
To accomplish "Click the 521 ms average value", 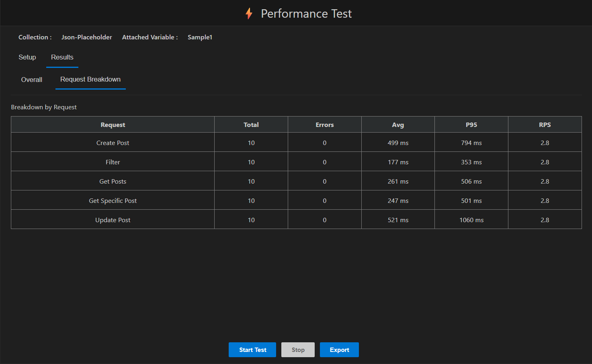I will point(398,220).
